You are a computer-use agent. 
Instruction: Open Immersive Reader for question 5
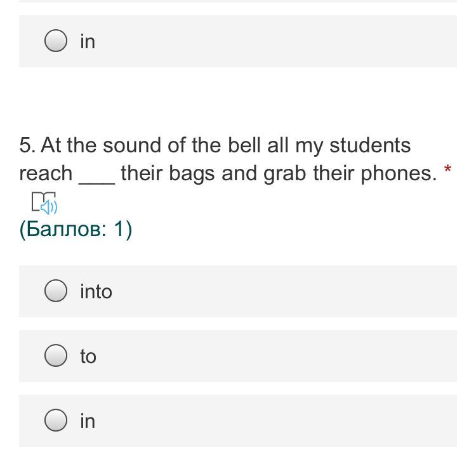coord(44,203)
